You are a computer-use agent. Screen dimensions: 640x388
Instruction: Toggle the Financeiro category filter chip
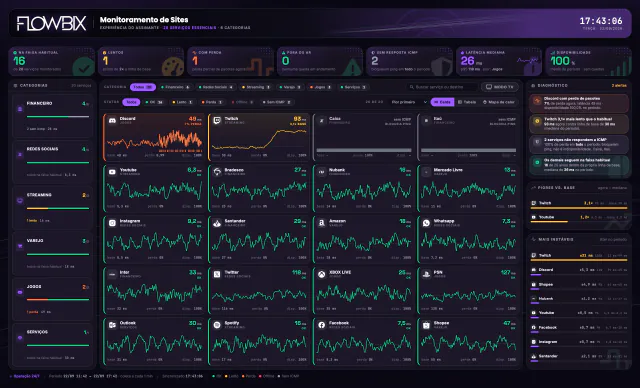click(x=176, y=87)
